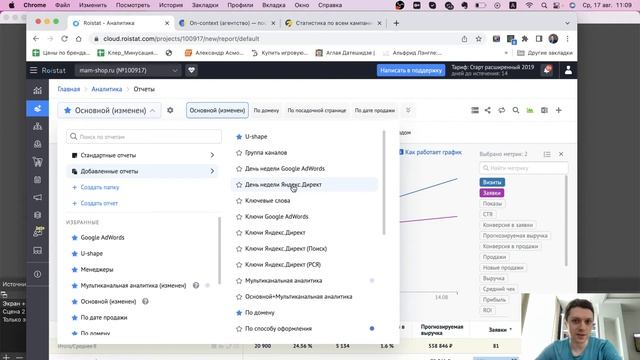Image resolution: width=640 pixels, height=360 pixels.
Task: Switch to По дате продажи tab
Action: click(375, 110)
